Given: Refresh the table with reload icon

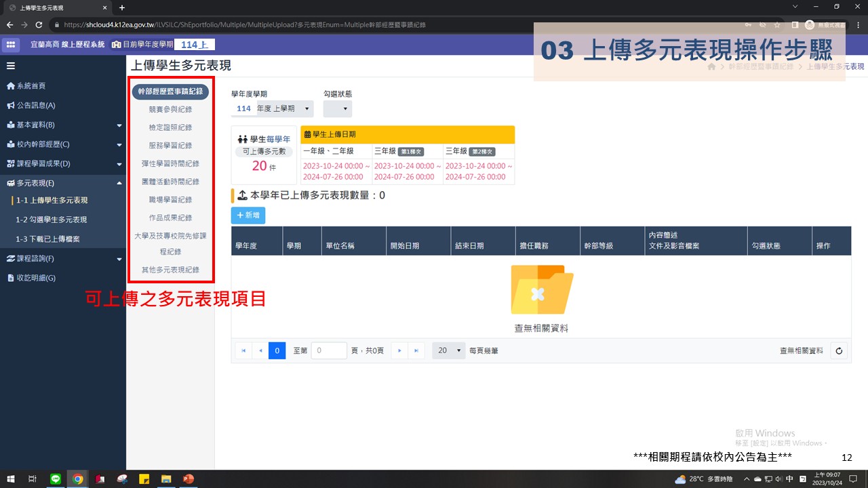Looking at the screenshot, I should [839, 350].
